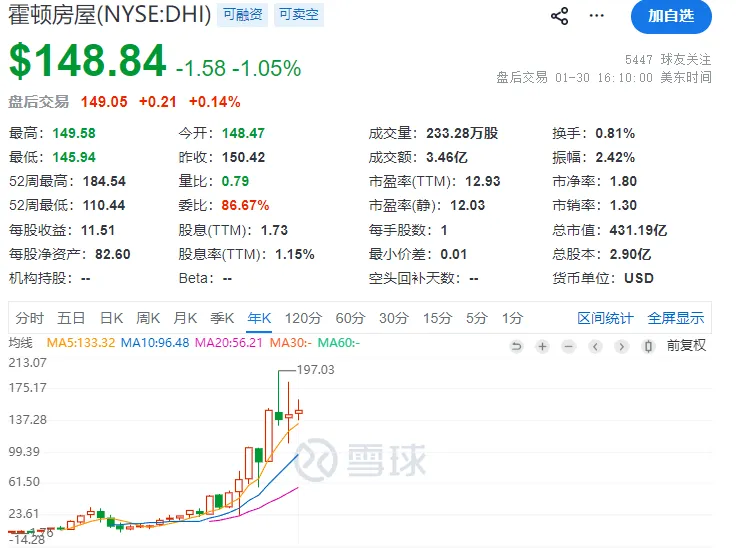Viewport: 746px width, 548px height.
Task: Open the three-dots more options menu
Action: 596,16
